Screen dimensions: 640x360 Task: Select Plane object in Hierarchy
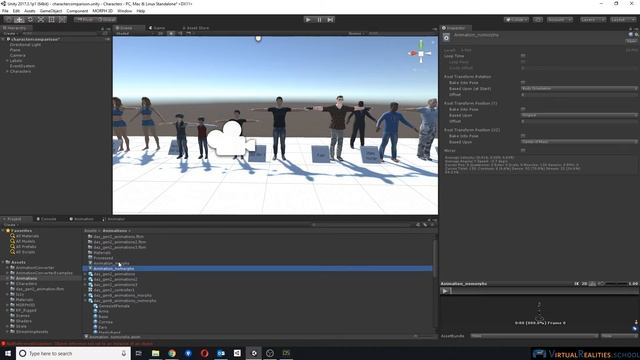[15, 50]
